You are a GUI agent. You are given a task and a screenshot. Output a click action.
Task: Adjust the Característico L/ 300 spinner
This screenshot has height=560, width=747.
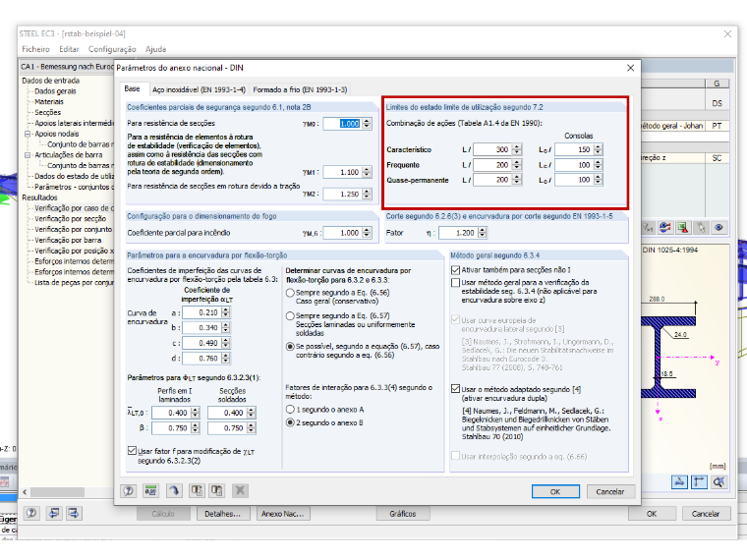pos(517,149)
